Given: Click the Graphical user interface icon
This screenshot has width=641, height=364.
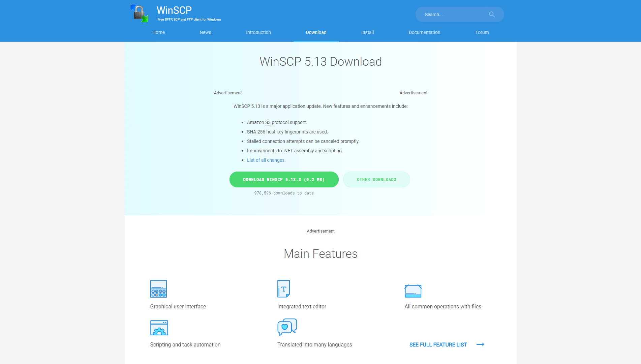Looking at the screenshot, I should point(158,289).
